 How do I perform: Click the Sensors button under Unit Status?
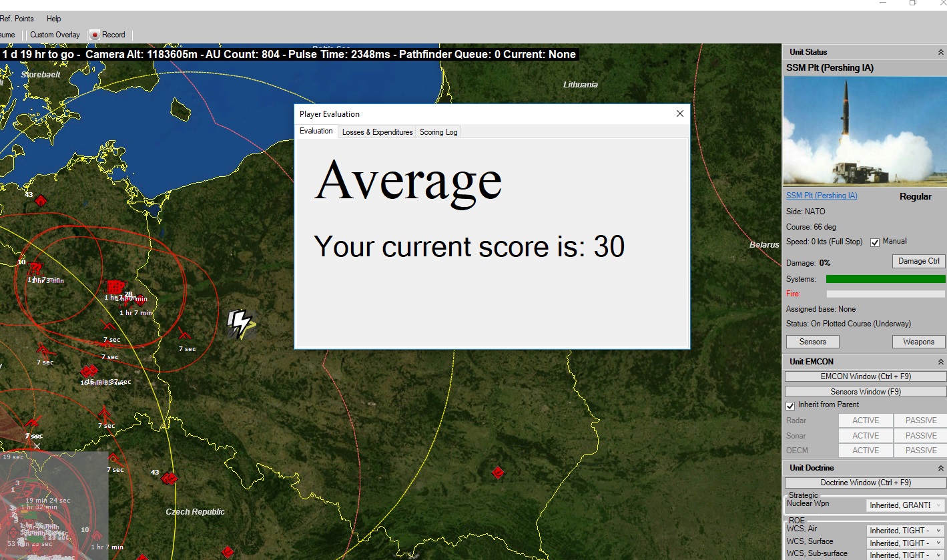pyautogui.click(x=812, y=342)
